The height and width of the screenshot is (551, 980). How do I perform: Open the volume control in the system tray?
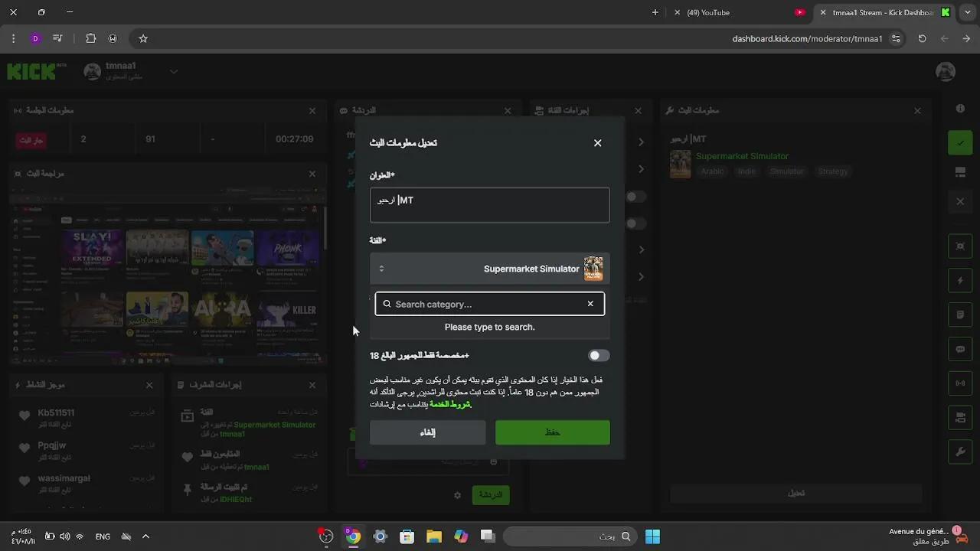65,536
